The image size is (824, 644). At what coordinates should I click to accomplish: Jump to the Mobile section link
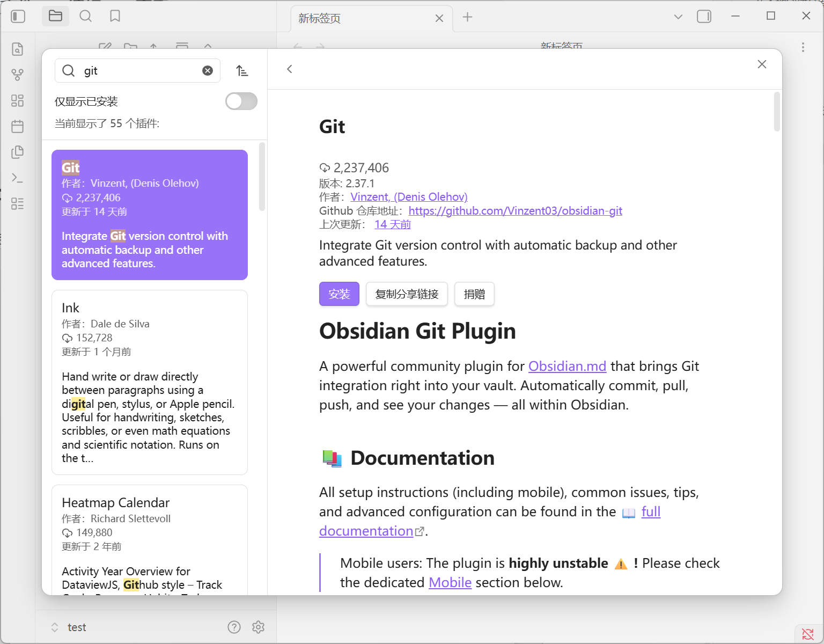click(450, 582)
